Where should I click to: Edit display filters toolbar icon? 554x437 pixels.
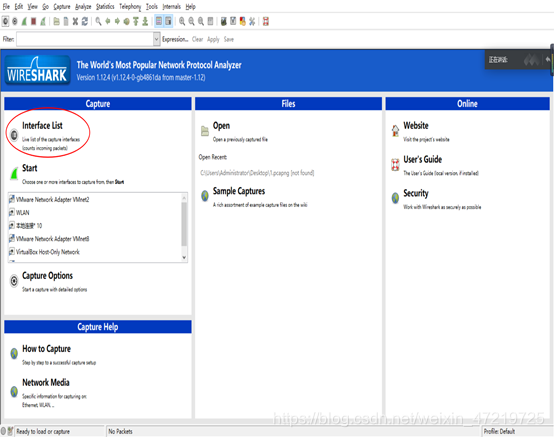(233, 22)
